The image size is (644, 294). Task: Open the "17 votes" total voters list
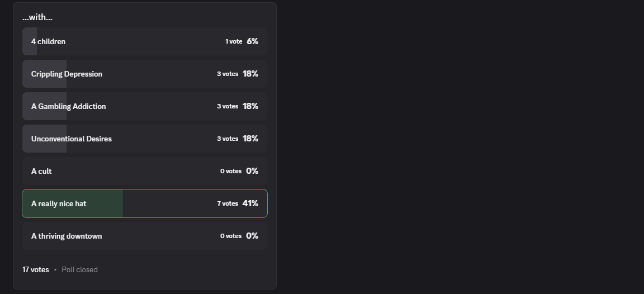coord(36,269)
